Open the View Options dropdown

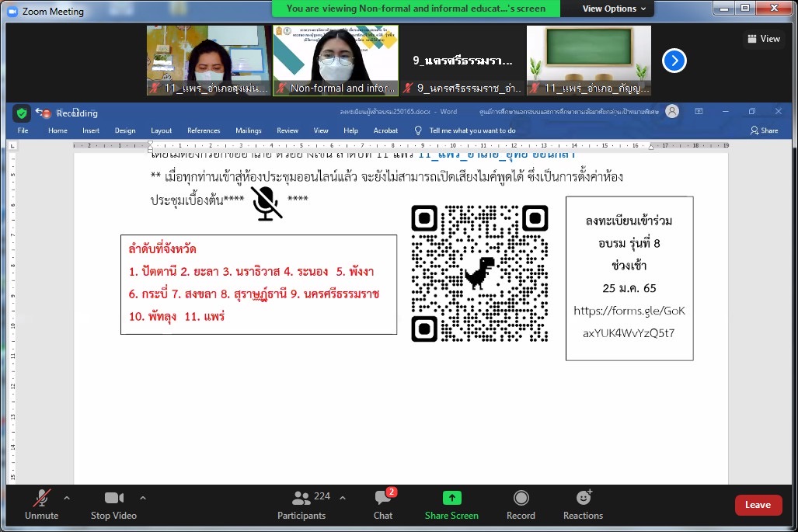coord(614,9)
